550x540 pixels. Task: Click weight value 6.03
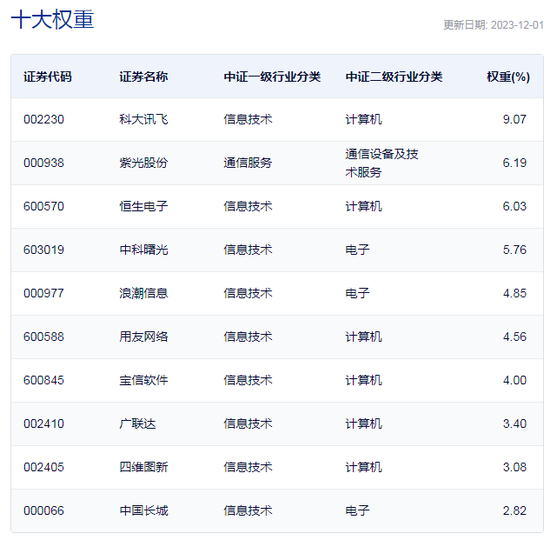(x=515, y=207)
